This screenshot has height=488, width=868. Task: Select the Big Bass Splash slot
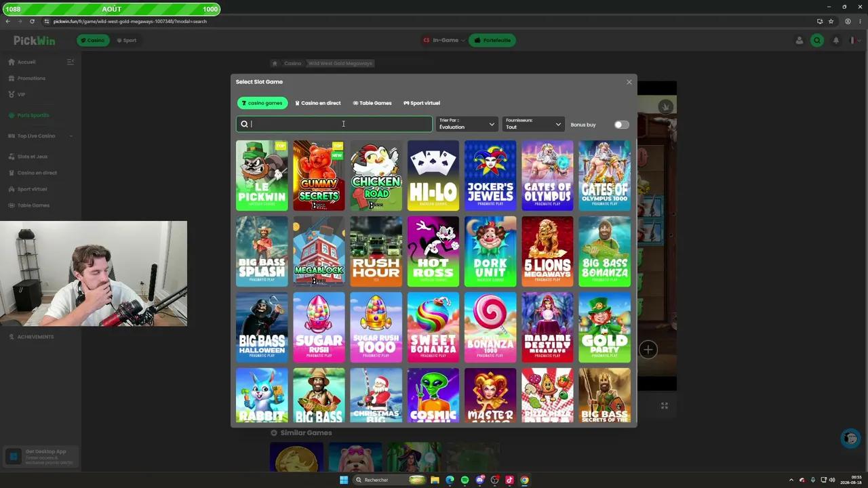pyautogui.click(x=262, y=251)
